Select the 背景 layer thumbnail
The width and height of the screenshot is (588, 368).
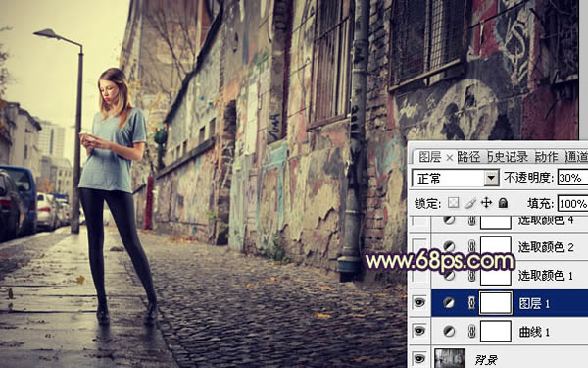click(x=450, y=358)
